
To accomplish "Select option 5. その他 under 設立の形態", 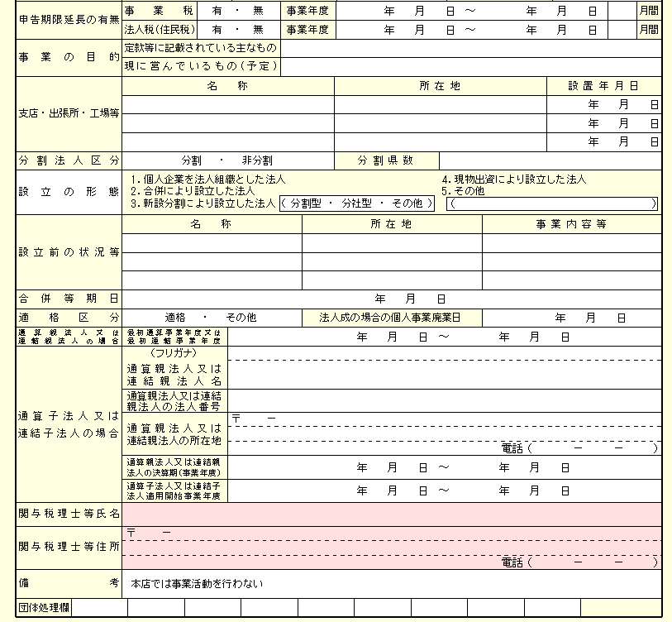I will pyautogui.click(x=463, y=191).
